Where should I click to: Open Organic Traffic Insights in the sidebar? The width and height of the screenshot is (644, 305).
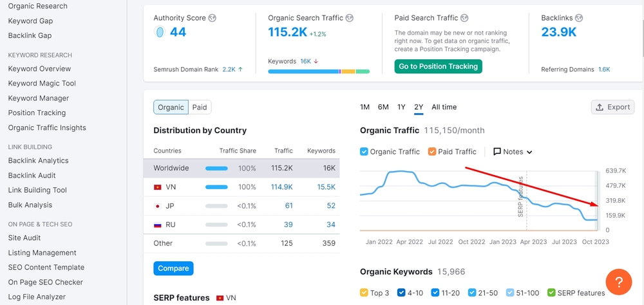point(47,127)
